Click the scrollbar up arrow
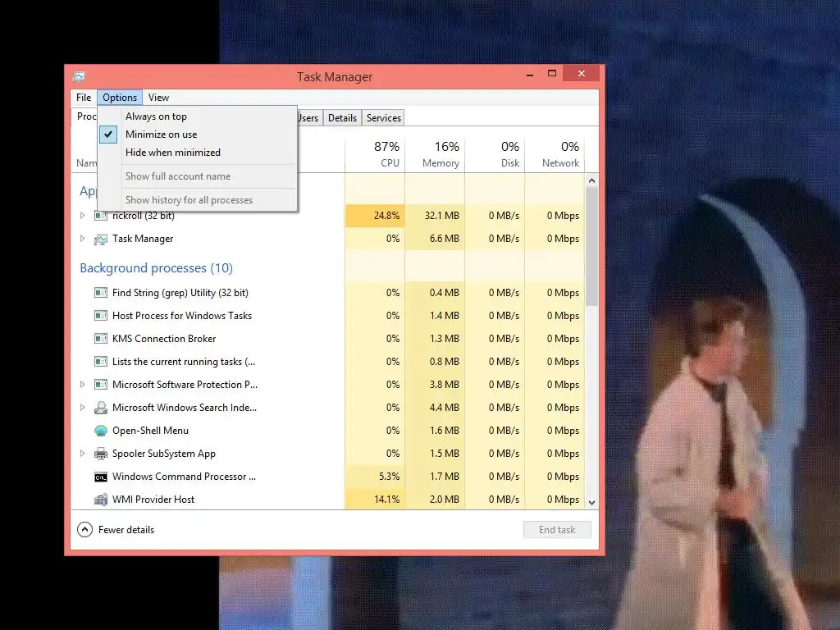 592,180
